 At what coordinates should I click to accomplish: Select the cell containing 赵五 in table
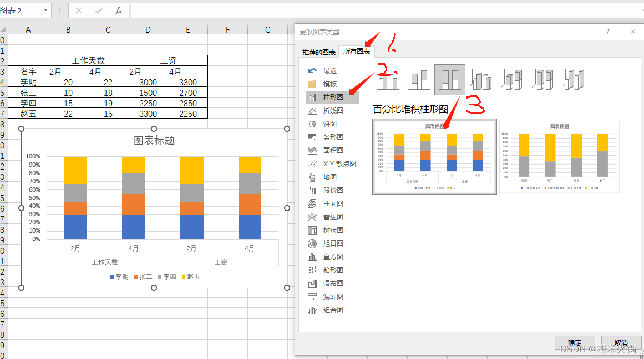click(28, 114)
